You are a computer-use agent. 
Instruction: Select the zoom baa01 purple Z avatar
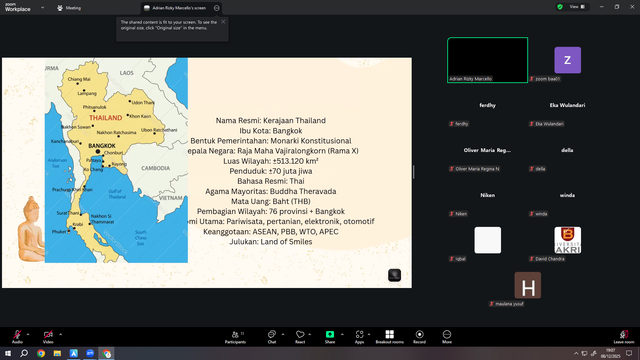[x=567, y=60]
